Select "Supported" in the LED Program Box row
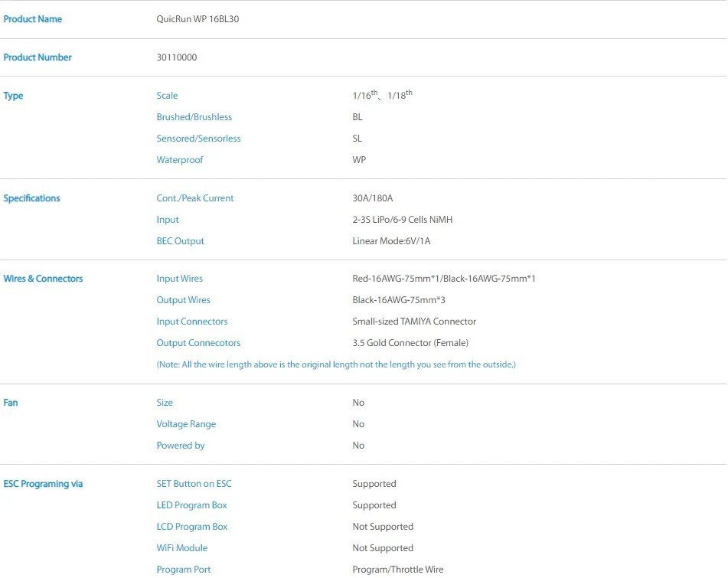Image resolution: width=728 pixels, height=578 pixels. 374,505
